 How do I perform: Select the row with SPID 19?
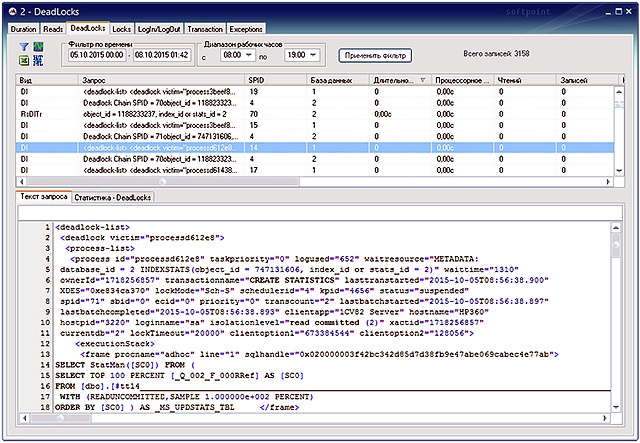[315, 91]
